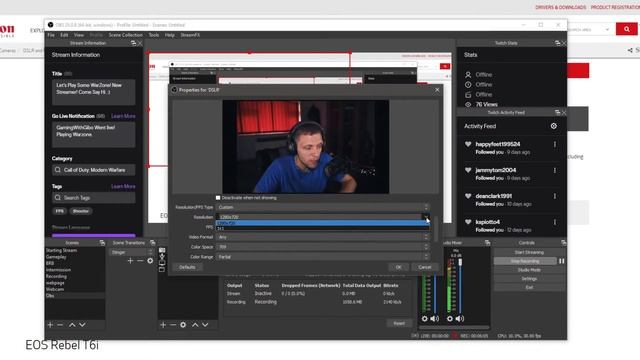This screenshot has width=640, height=360.
Task: Move the selected source up
Action: [x=195, y=325]
